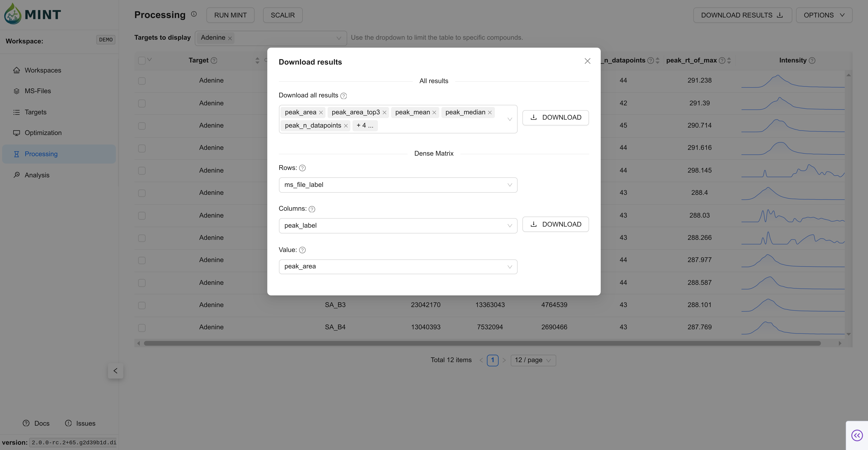Go to Analysis in sidebar
The image size is (868, 450).
click(x=37, y=175)
